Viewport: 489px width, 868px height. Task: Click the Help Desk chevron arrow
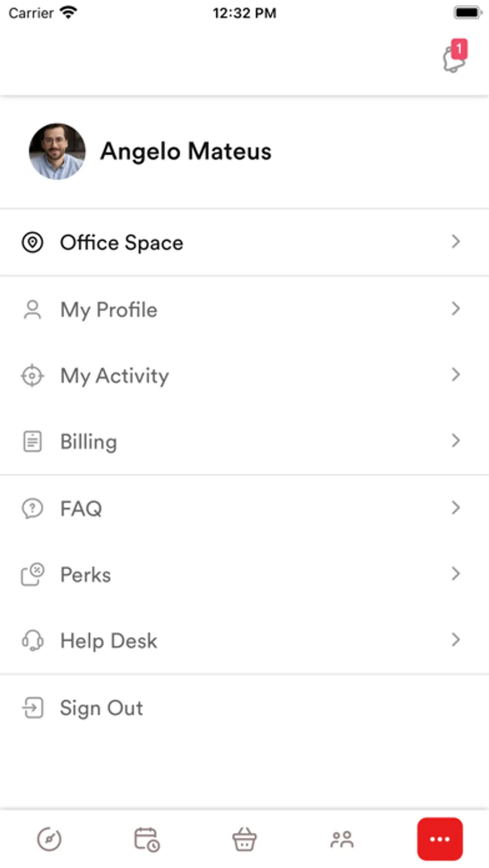(455, 640)
